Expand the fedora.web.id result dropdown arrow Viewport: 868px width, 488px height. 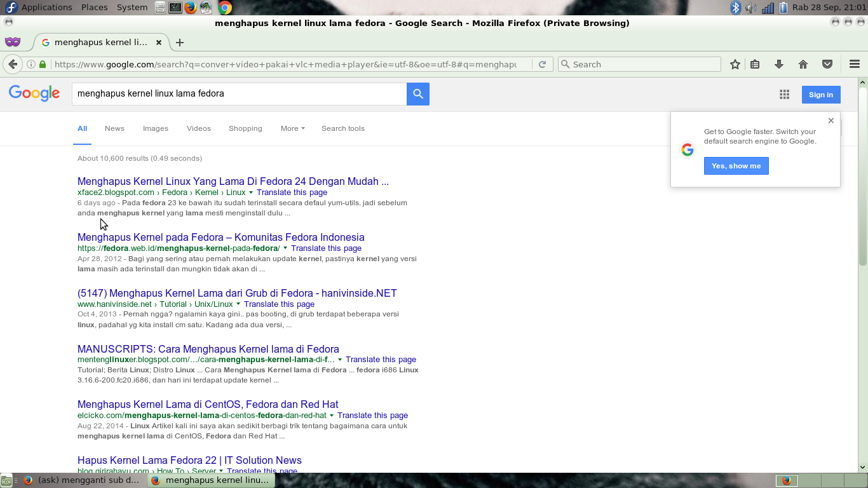click(285, 248)
